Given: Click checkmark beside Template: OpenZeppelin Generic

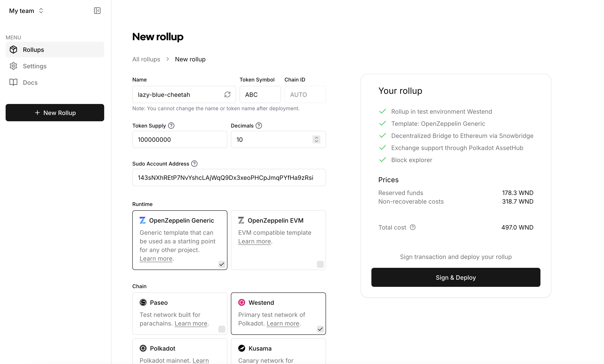Looking at the screenshot, I should tap(382, 124).
